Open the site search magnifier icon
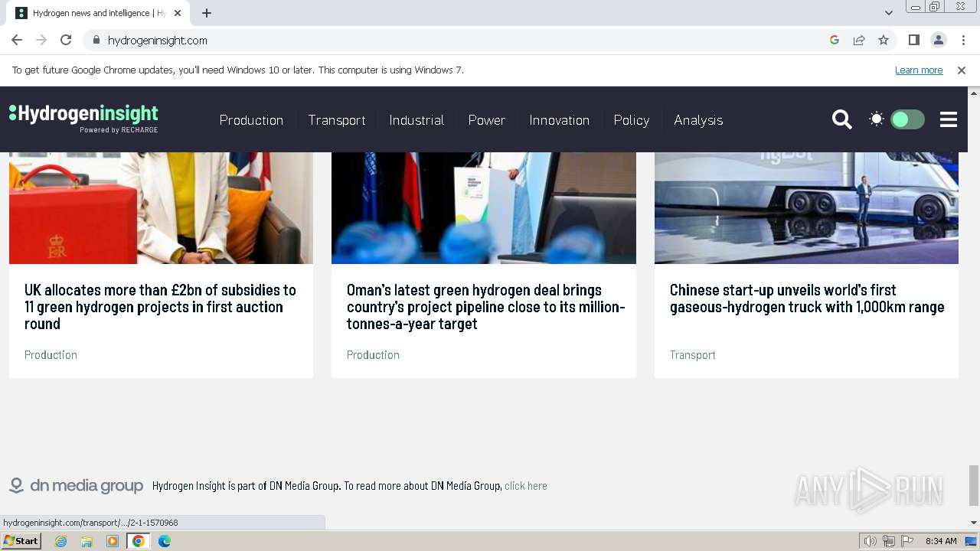980x551 pixels. pyautogui.click(x=841, y=119)
